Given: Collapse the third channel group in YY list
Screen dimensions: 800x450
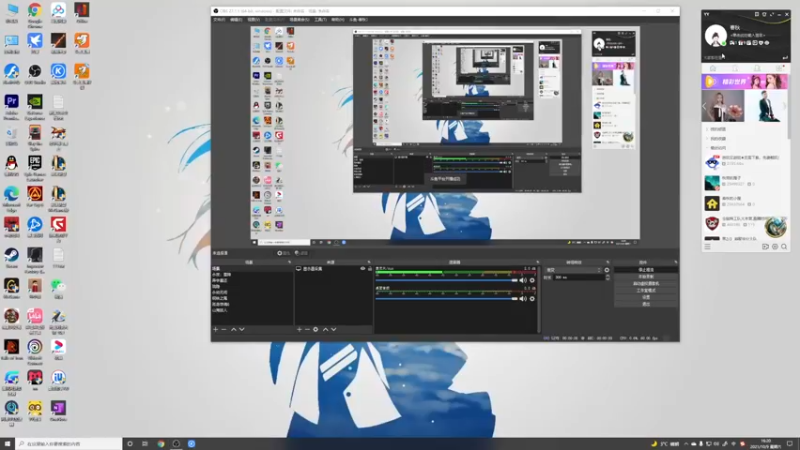Looking at the screenshot, I should (707, 148).
